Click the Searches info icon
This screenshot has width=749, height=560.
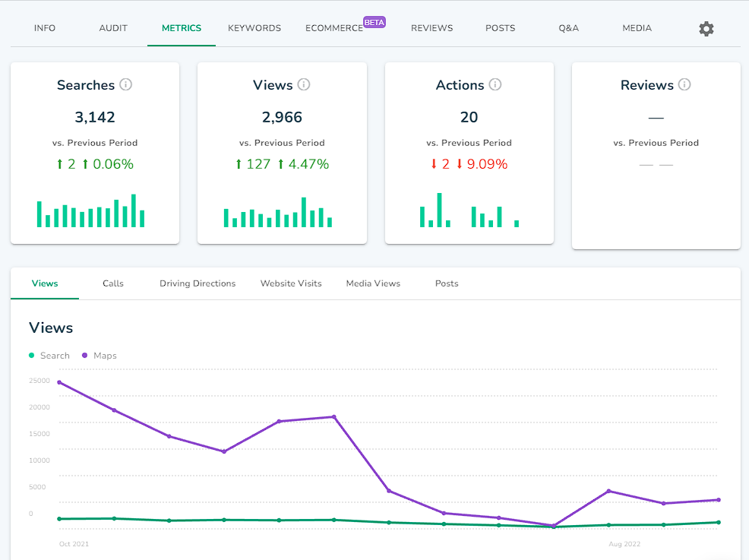[125, 84]
